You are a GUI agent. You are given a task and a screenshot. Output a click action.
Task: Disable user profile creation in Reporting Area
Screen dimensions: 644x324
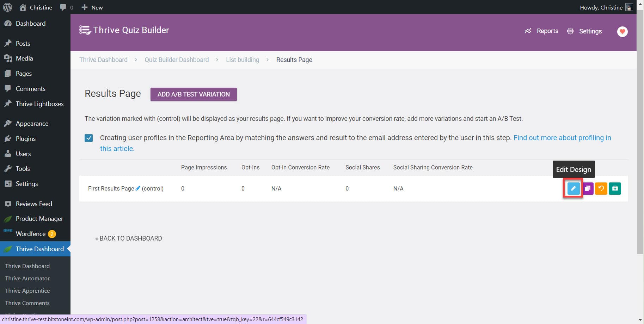coord(88,138)
